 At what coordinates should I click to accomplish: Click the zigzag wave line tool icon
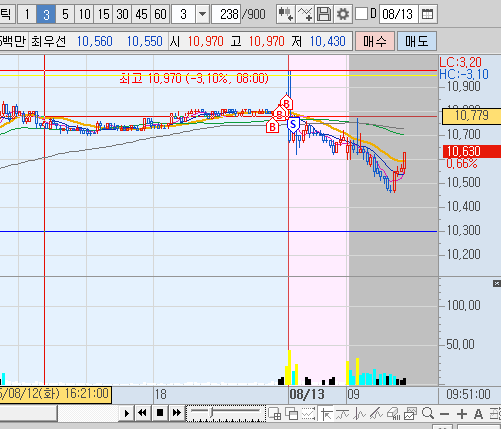point(360,414)
